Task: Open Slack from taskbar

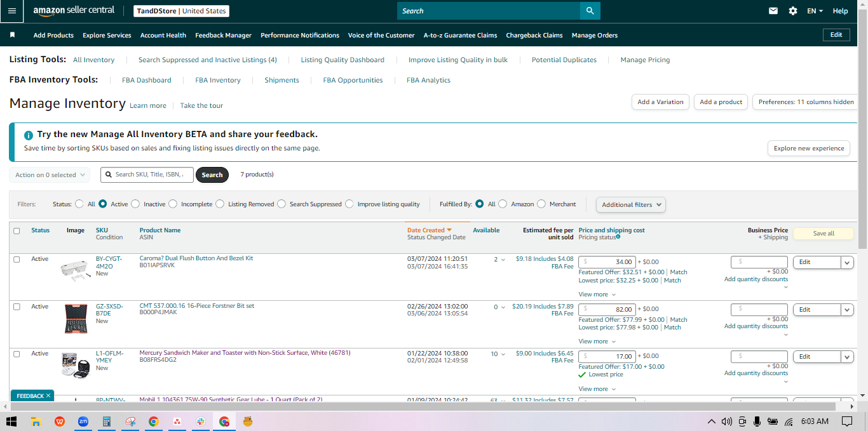Action: coord(200,421)
